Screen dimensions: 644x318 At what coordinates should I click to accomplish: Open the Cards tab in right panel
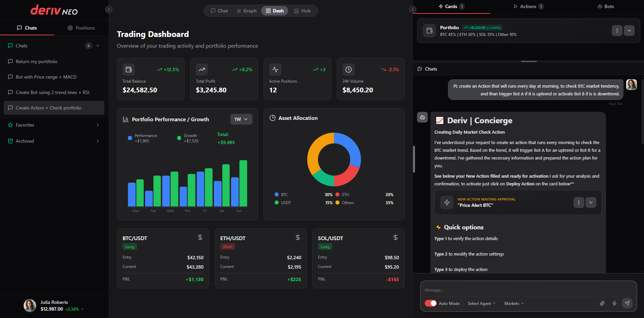(x=451, y=6)
